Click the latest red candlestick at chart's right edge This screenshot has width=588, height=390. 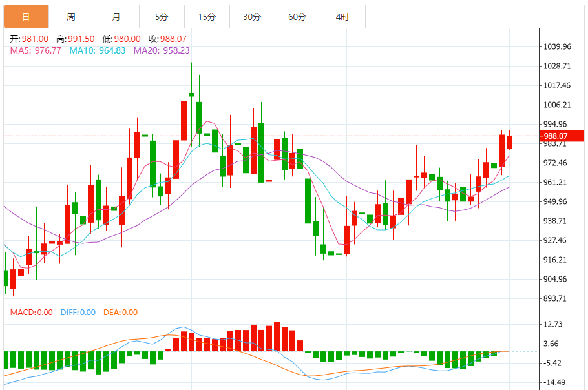(x=509, y=142)
